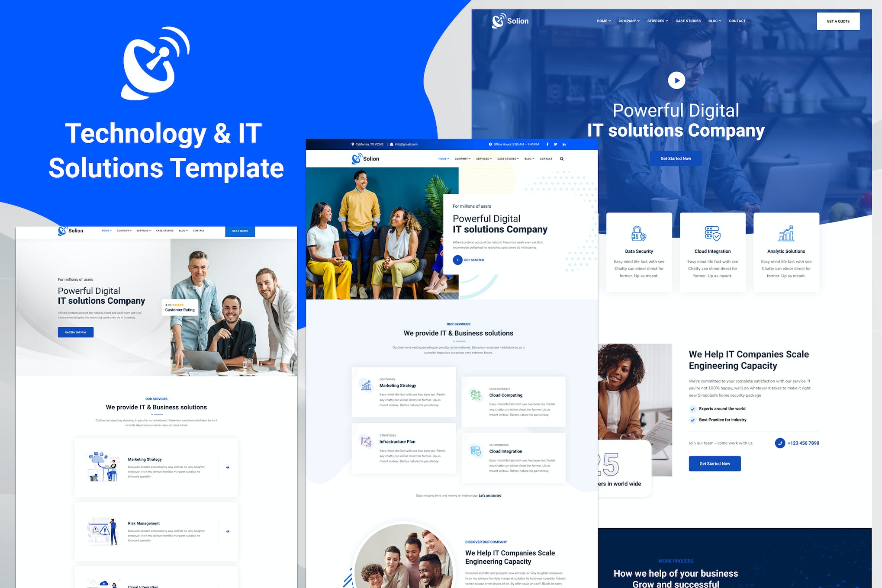This screenshot has width=882, height=588.
Task: Select the CASE STUDIES menu item
Action: [x=688, y=21]
